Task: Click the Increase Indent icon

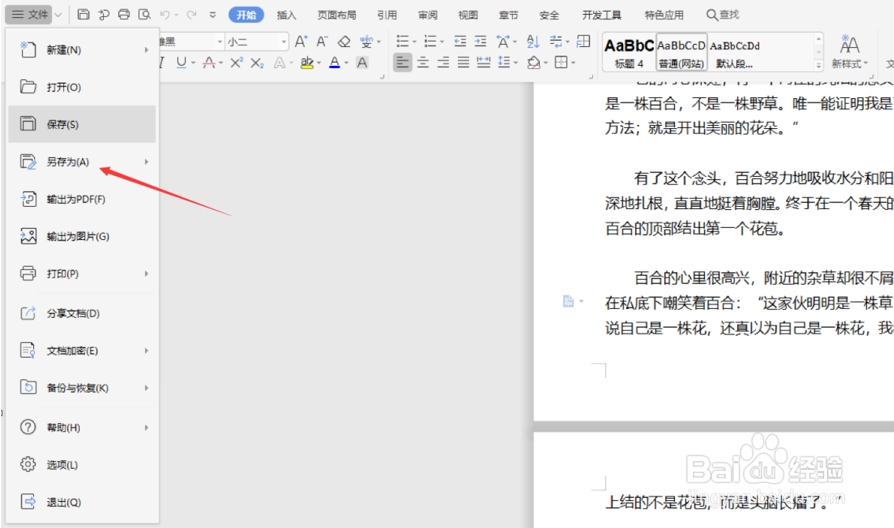Action: [481, 42]
